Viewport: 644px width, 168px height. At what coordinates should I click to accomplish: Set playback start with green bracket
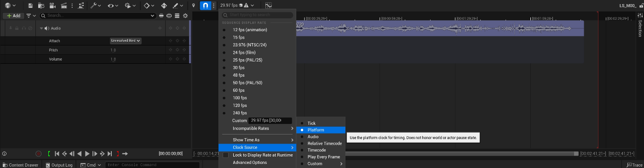point(49,154)
